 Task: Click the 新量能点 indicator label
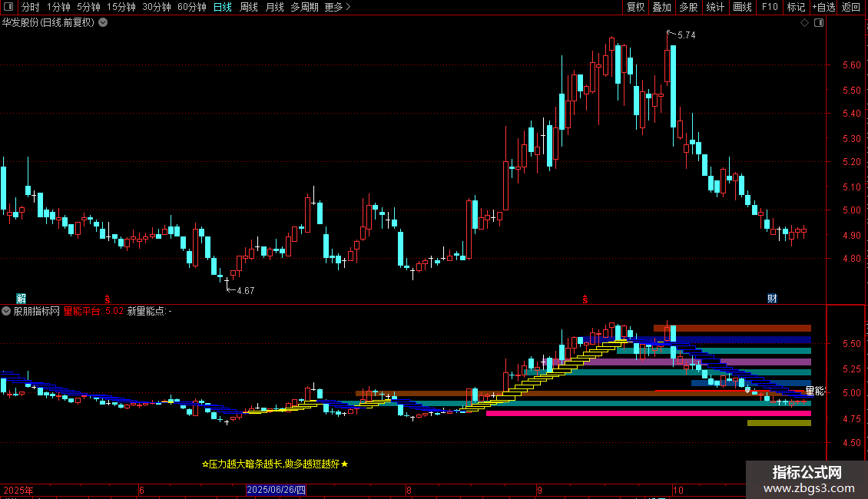pos(150,311)
